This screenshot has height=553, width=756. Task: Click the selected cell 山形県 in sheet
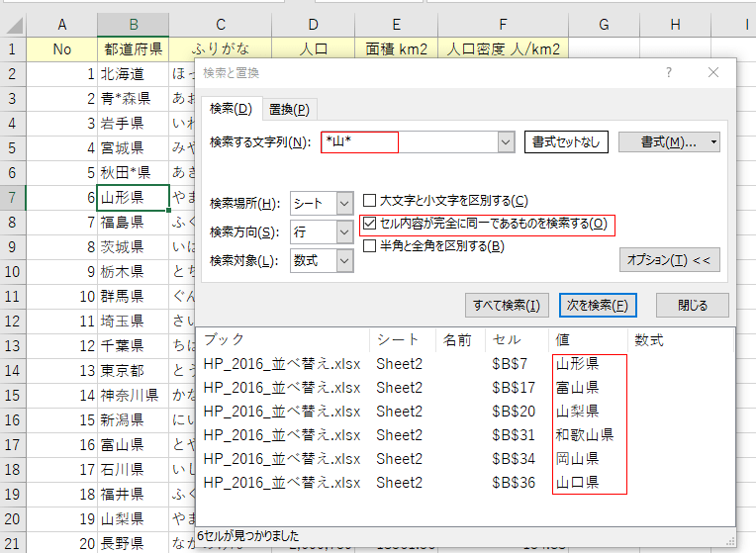pyautogui.click(x=134, y=197)
